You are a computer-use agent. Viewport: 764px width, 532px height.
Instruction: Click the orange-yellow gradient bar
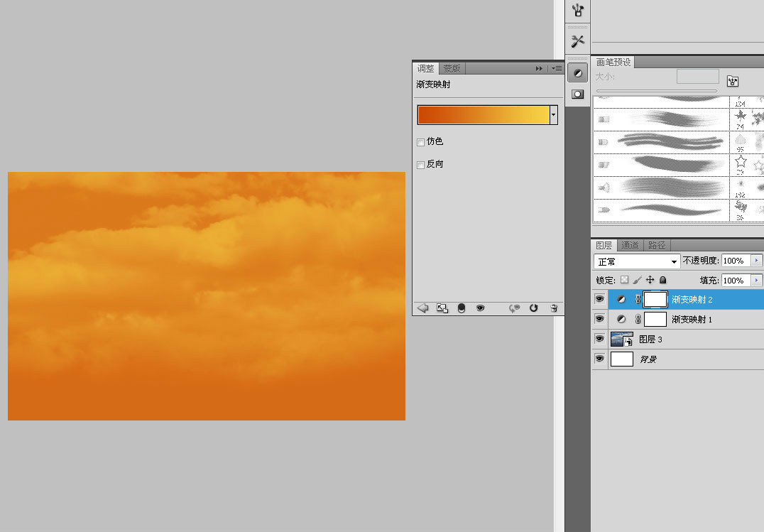click(484, 115)
